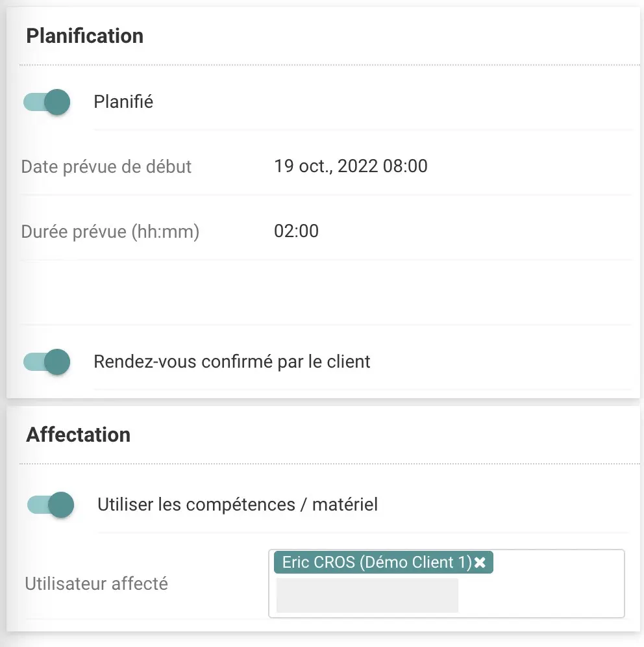Click the Affectation section header
Screen dimensions: 644x647
point(79,435)
